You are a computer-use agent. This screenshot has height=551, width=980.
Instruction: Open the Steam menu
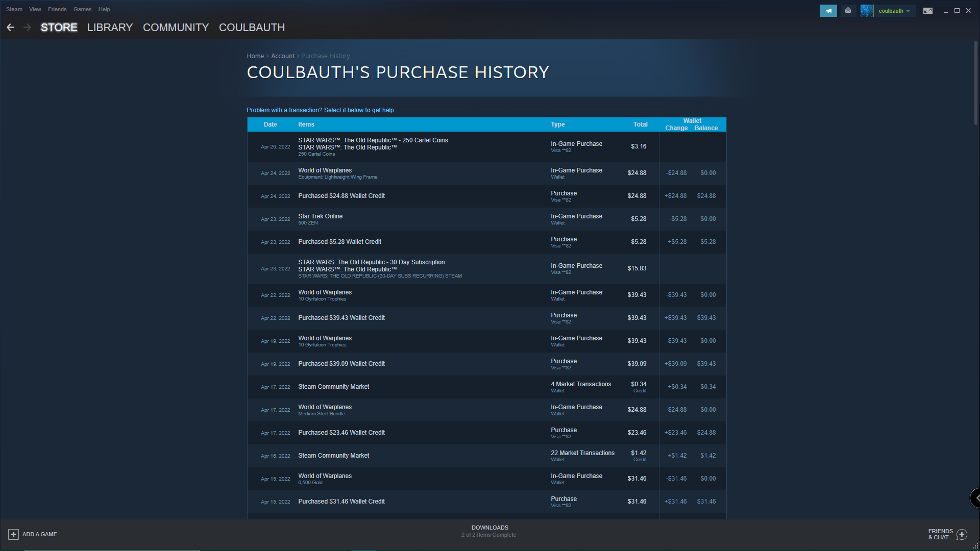14,9
